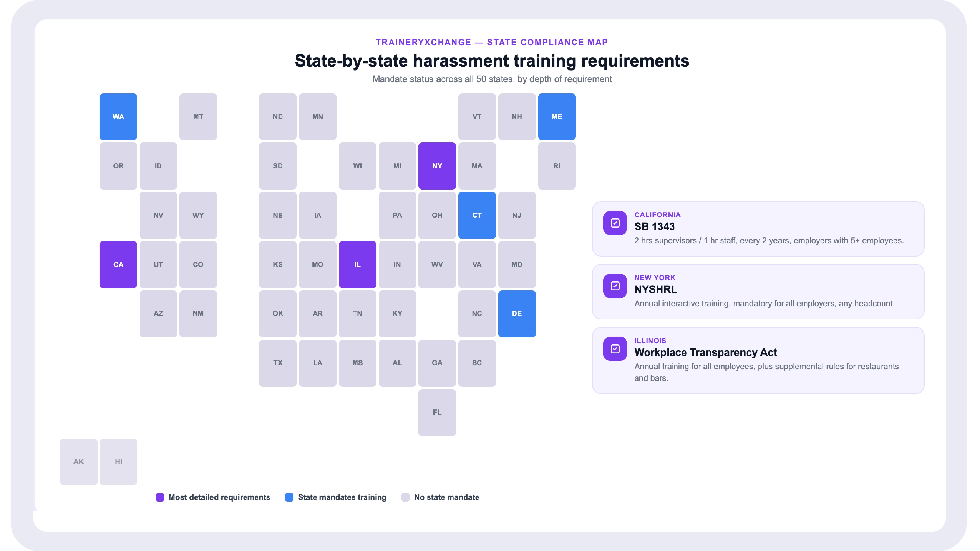
Task: Click the GA state tile
Action: [x=437, y=363]
